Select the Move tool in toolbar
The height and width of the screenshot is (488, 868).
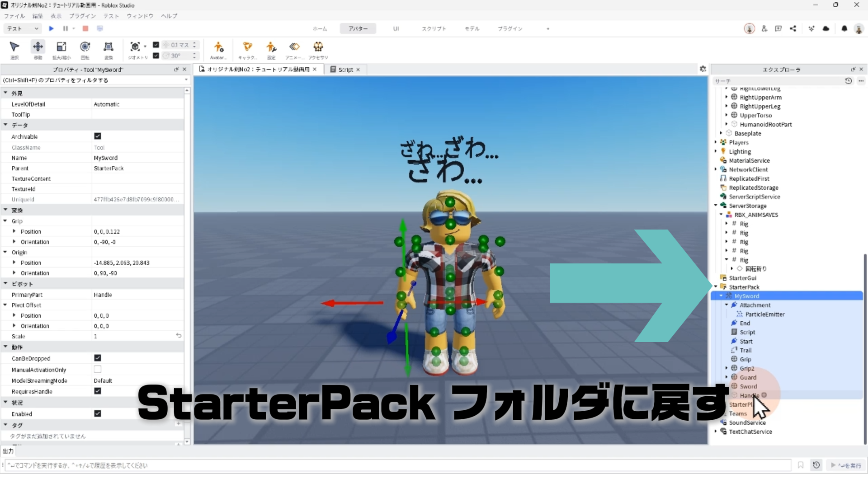coord(38,47)
